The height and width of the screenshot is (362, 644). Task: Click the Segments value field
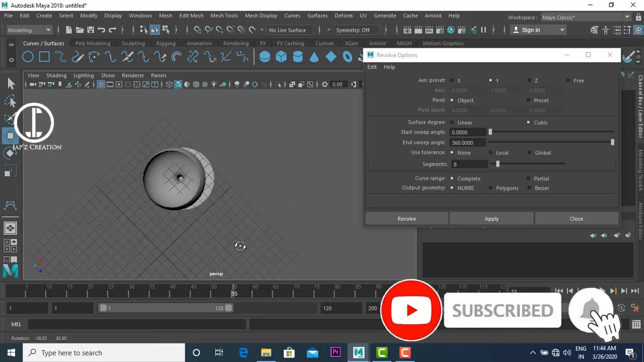pos(468,164)
